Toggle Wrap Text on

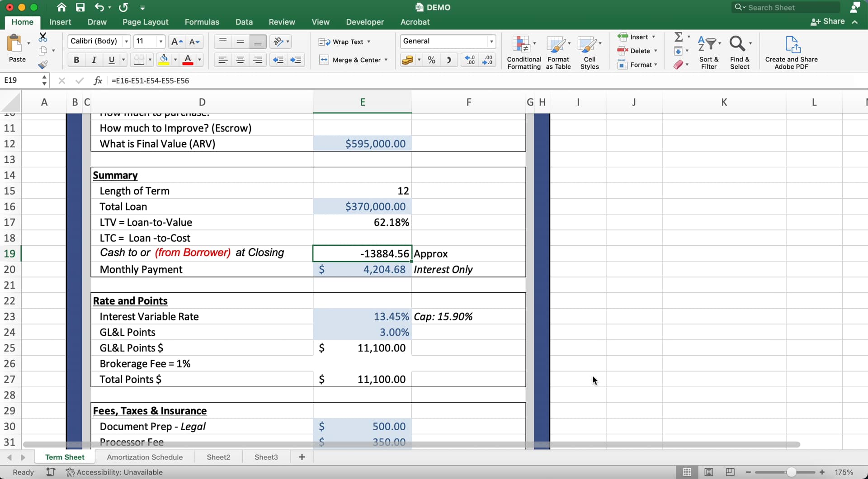(344, 42)
